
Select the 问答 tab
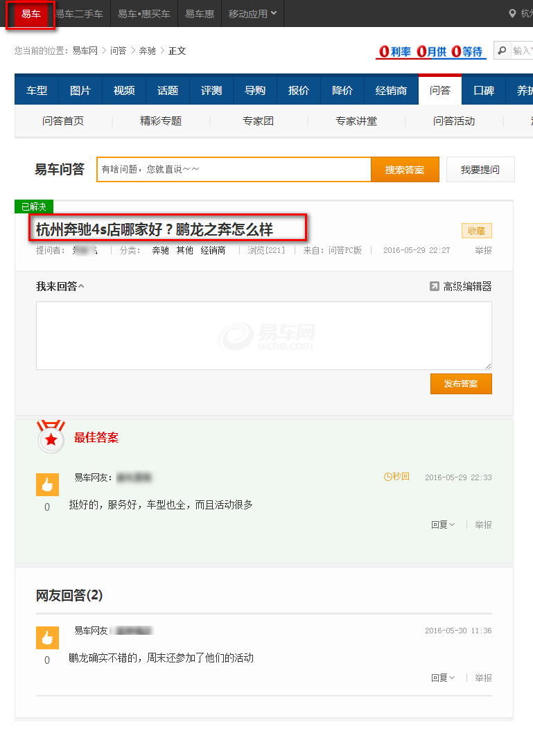[440, 90]
